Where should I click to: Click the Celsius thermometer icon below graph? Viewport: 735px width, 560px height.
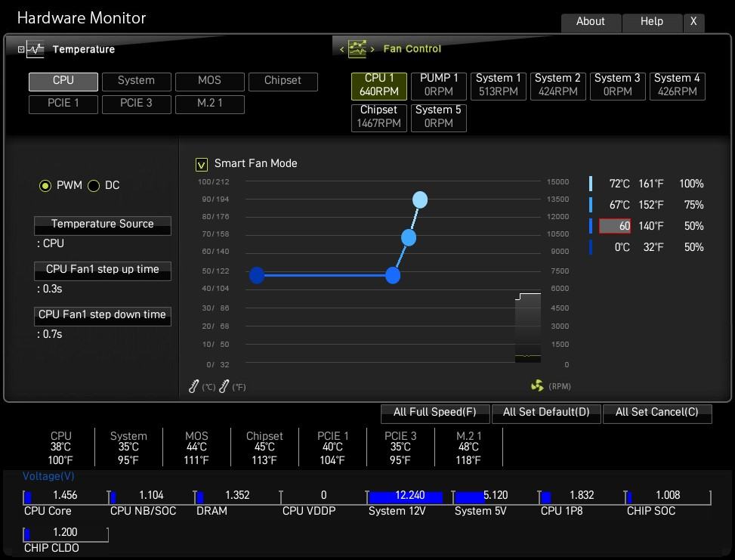(193, 386)
